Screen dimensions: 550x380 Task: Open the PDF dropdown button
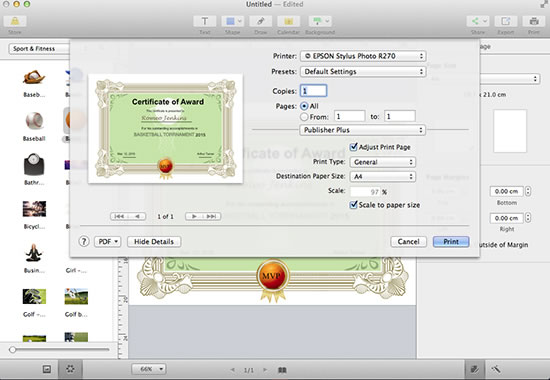[x=108, y=241]
